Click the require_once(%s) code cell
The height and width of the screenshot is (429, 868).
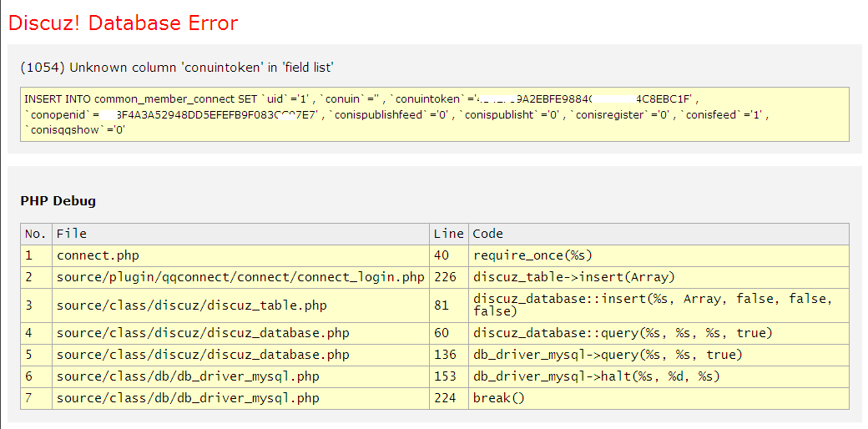click(x=532, y=255)
